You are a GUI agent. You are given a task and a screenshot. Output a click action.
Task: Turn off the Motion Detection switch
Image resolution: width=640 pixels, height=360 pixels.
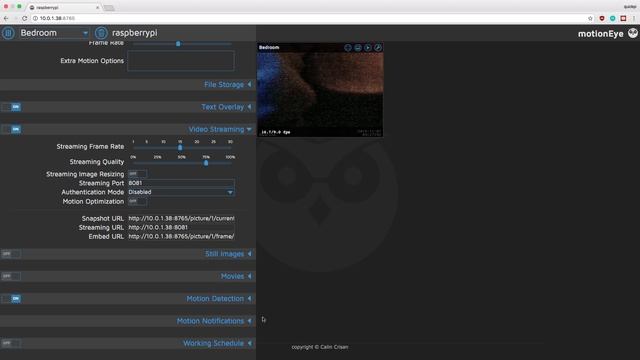(11, 299)
